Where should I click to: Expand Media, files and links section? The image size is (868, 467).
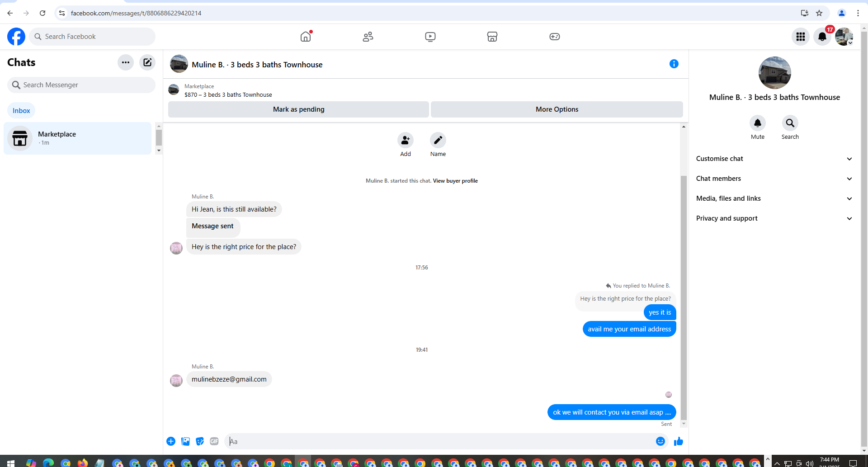774,198
